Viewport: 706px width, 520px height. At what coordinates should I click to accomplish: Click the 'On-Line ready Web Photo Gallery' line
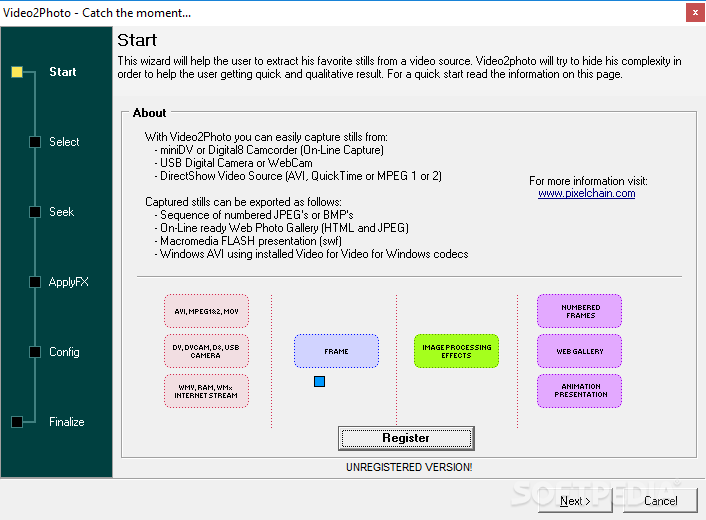281,228
